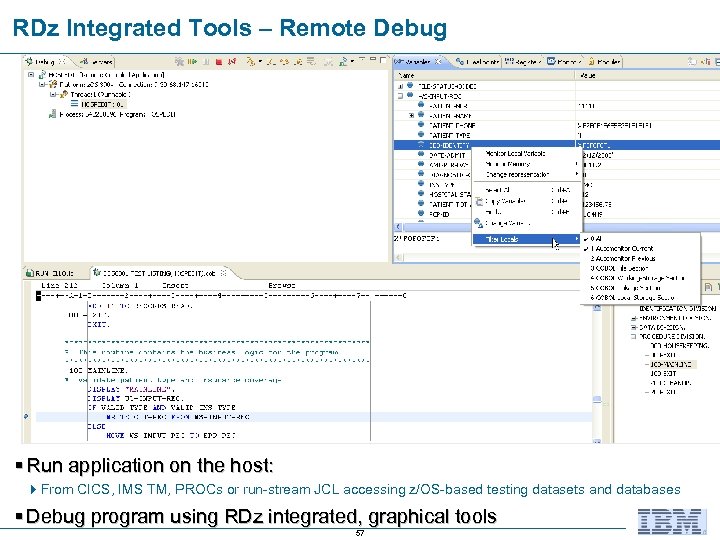Open the Breakpoints tab
The image size is (720, 540).
click(478, 61)
